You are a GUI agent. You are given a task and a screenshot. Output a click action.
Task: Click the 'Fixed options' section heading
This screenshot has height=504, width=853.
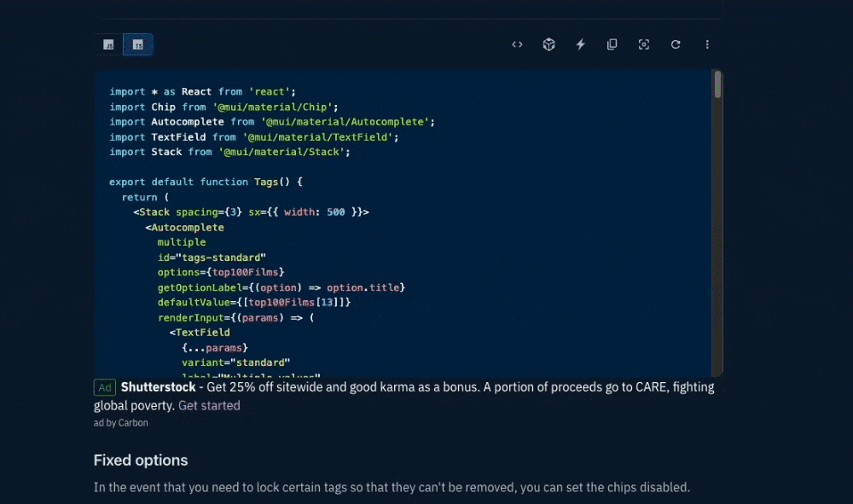point(141,461)
